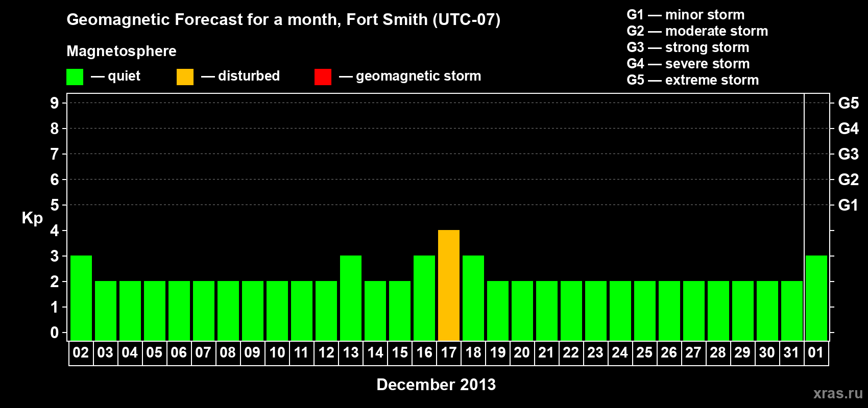Click the 'G3 — strong storm' legend line
Viewport: 868px width, 408px height.
688,47
